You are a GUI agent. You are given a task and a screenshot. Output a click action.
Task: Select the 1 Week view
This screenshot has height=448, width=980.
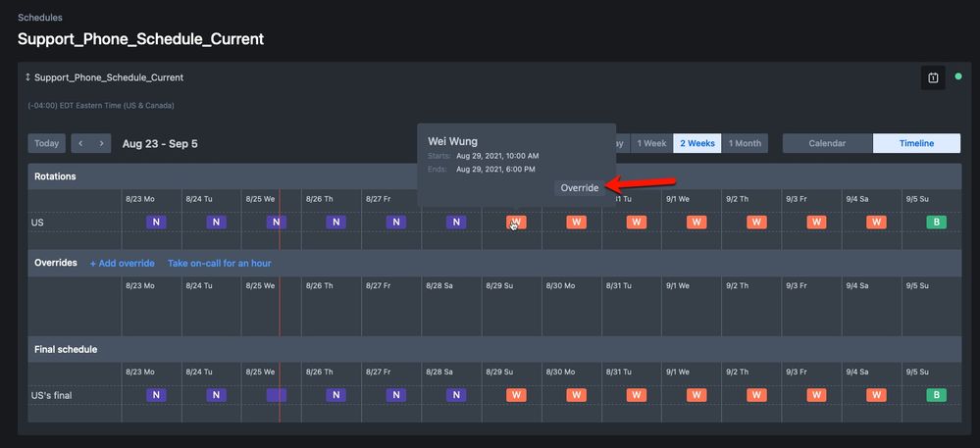652,143
